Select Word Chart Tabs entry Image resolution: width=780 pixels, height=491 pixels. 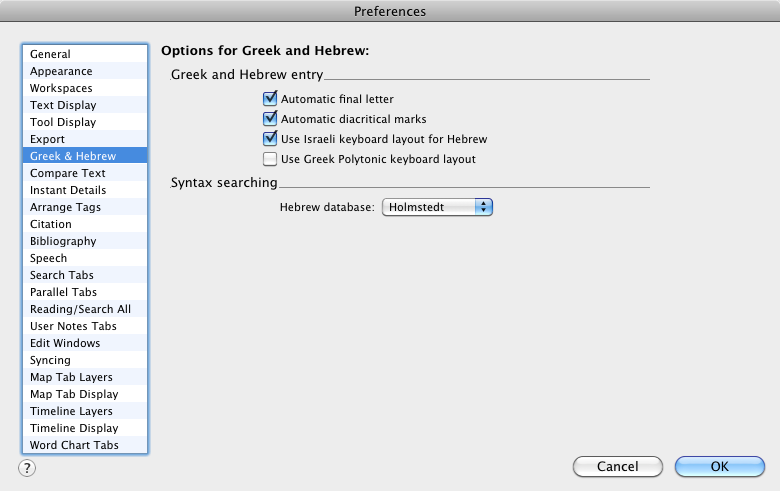click(85, 445)
